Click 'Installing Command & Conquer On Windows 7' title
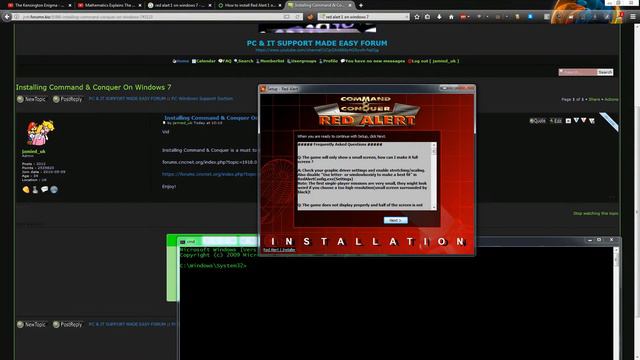 (x=93, y=87)
